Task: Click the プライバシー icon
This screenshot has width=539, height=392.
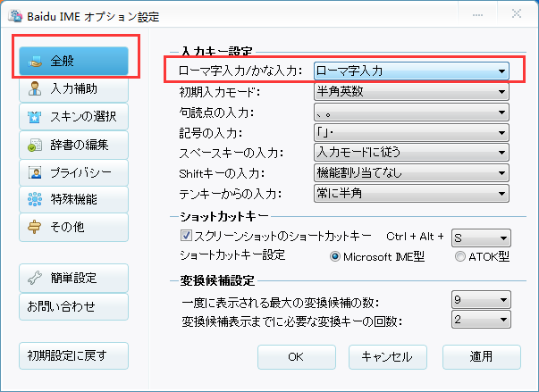Action: click(36, 171)
